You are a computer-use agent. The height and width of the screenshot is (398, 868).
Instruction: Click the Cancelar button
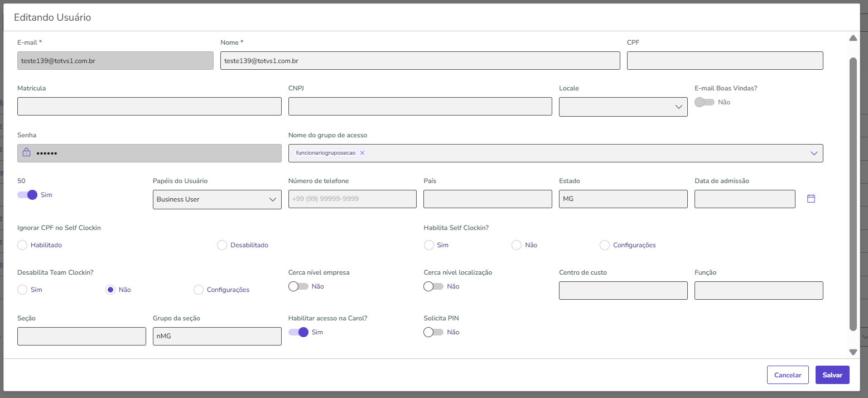pos(787,375)
